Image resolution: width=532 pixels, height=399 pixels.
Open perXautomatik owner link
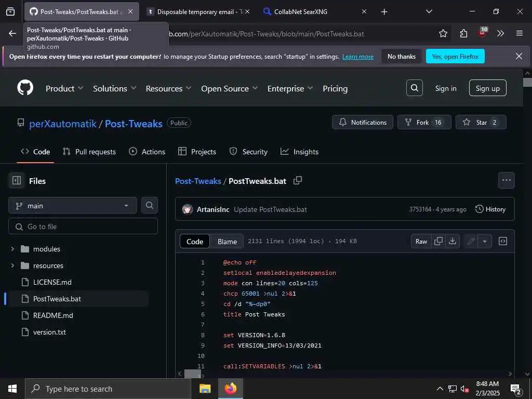point(63,124)
